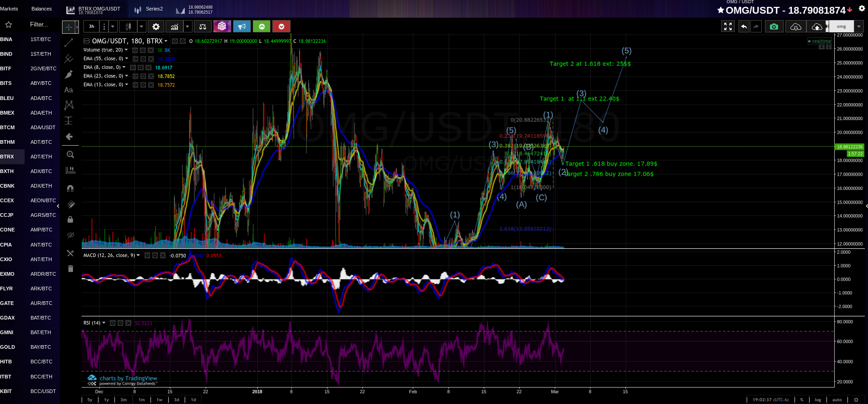Switch to the Series2 tab
The image size is (868, 404).
click(149, 9)
